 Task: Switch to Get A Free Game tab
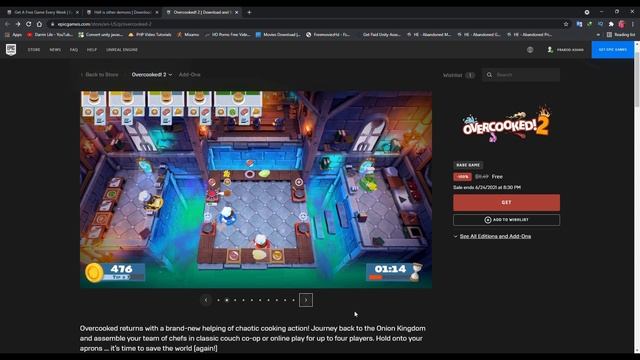[42, 12]
